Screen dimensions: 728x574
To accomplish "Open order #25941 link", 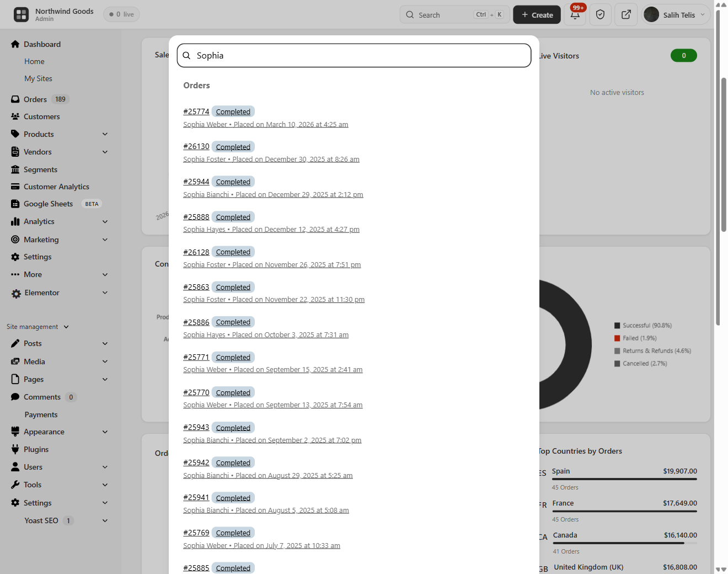I will pyautogui.click(x=196, y=497).
